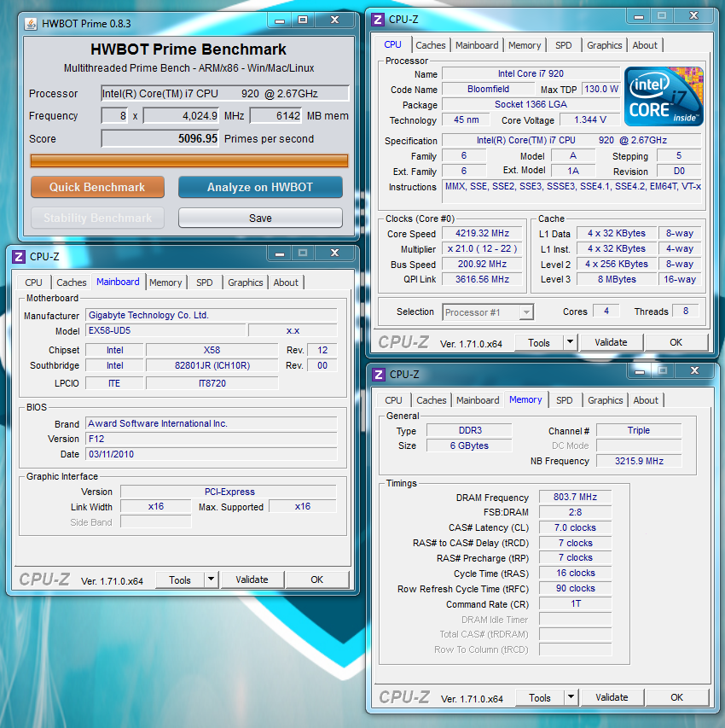Close the CPU-Z Mainboard window

pyautogui.click(x=334, y=253)
